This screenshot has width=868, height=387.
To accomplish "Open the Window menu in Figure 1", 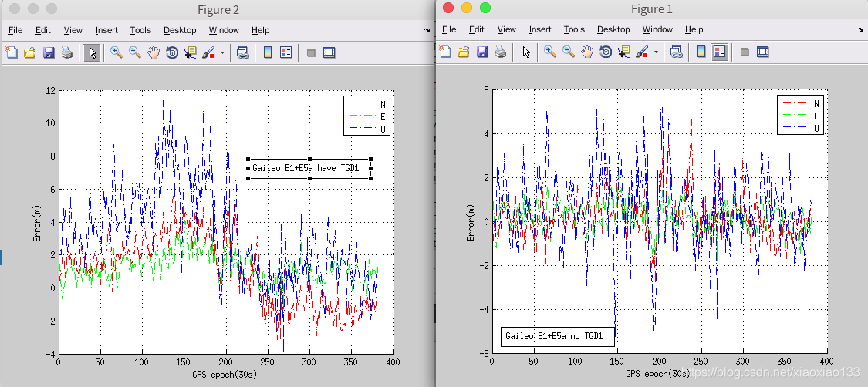I will 657,29.
